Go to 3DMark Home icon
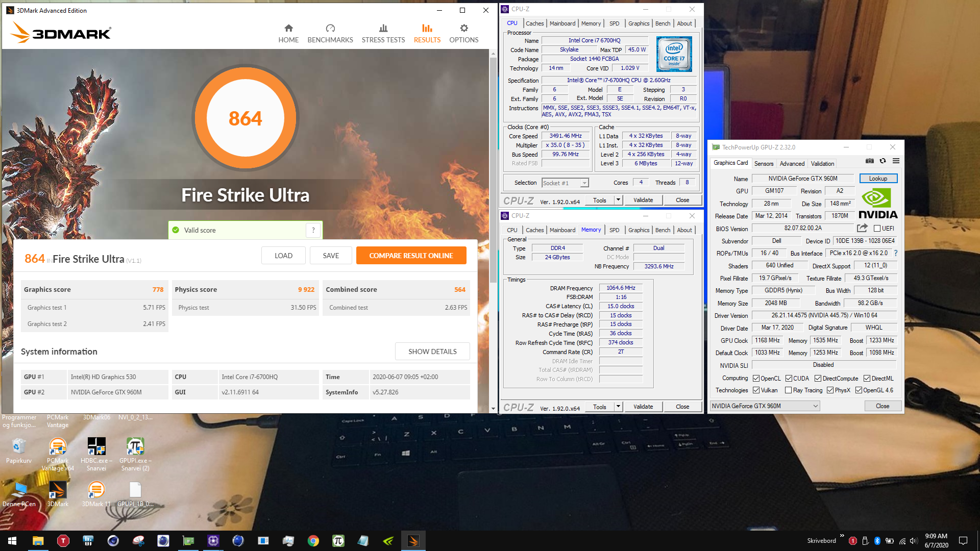This screenshot has height=551, width=980. click(x=288, y=28)
